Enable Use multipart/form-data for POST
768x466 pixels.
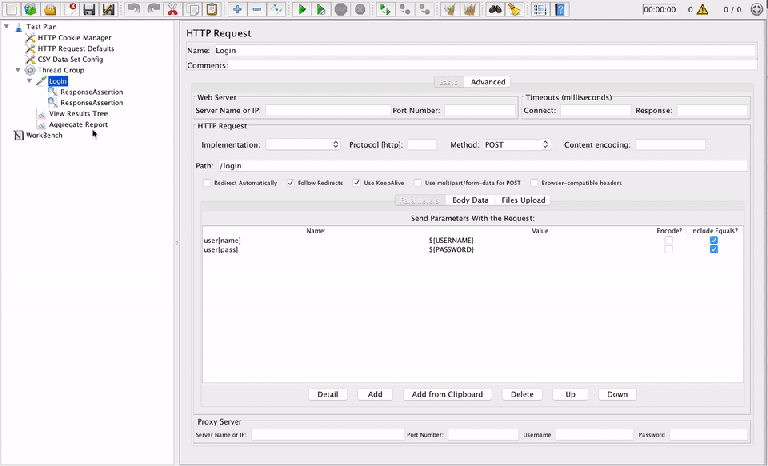point(418,183)
